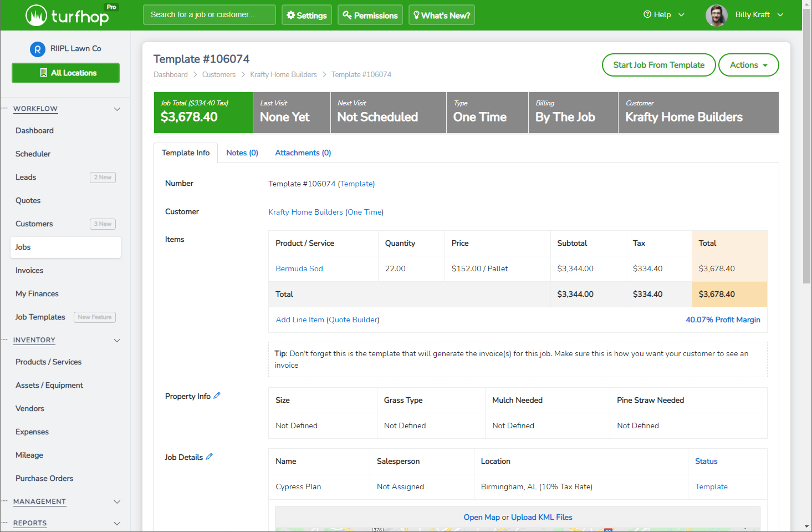The width and height of the screenshot is (812, 532).
Task: Expand the Help dropdown
Action: (664, 15)
